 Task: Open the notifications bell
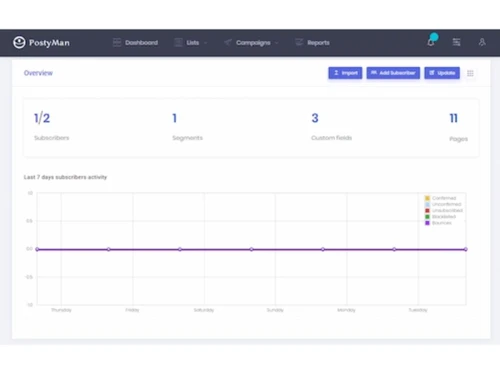click(x=431, y=42)
